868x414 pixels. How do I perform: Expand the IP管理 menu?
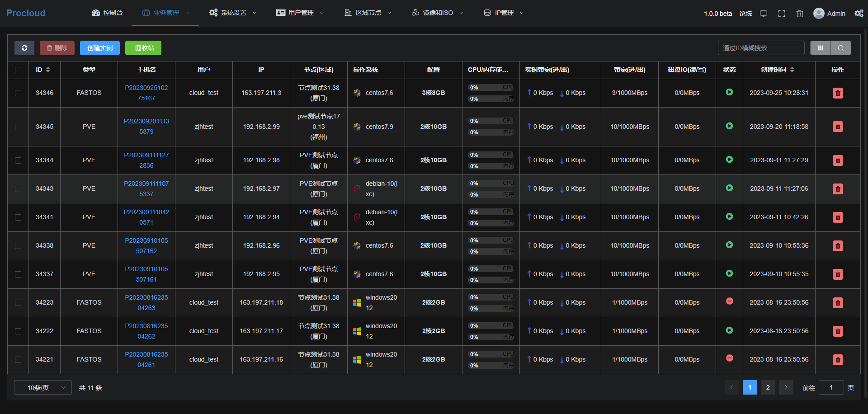(x=503, y=13)
